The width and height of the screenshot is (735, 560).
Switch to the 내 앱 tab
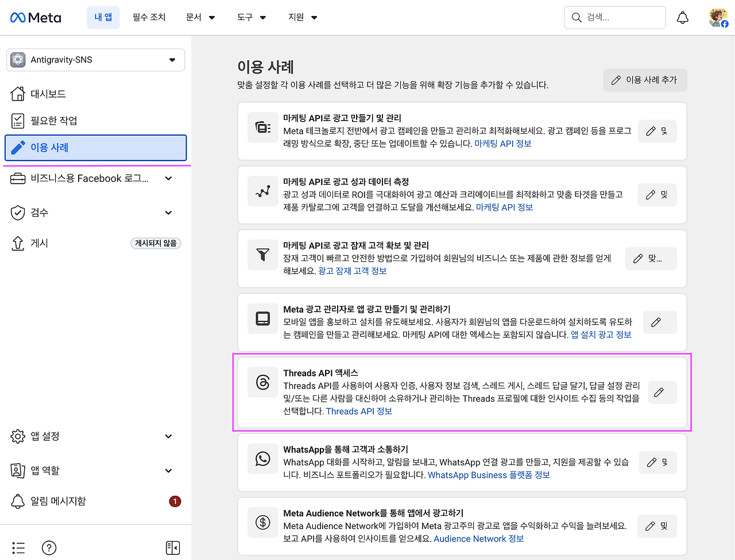(103, 18)
